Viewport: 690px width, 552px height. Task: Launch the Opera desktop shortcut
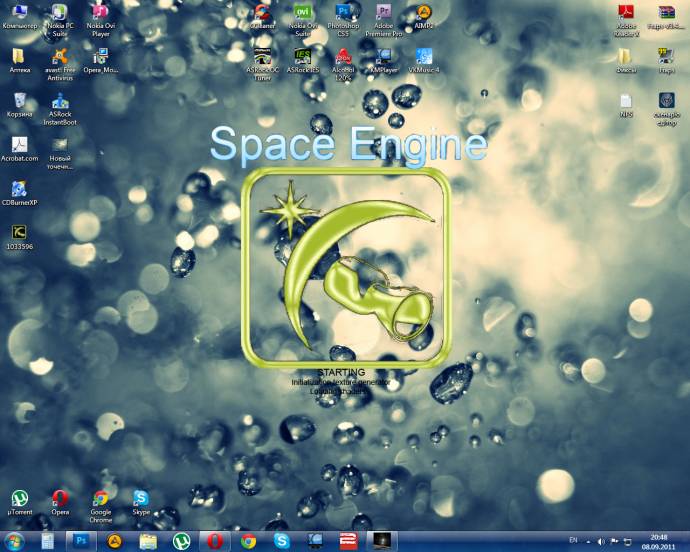tap(60, 503)
